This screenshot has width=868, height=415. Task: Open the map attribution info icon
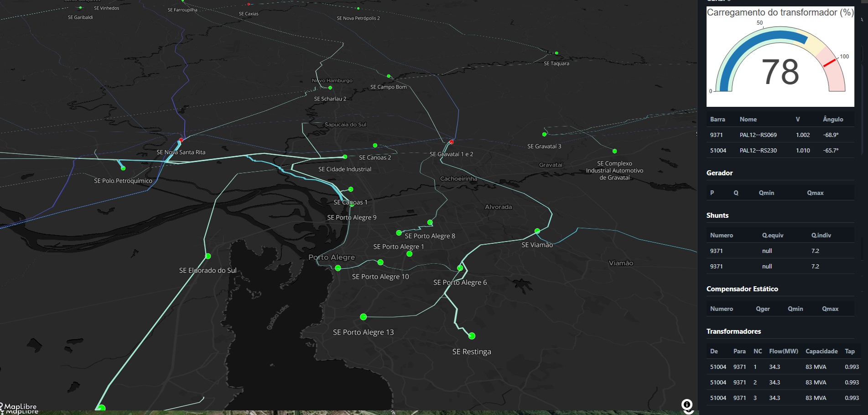coord(687,404)
